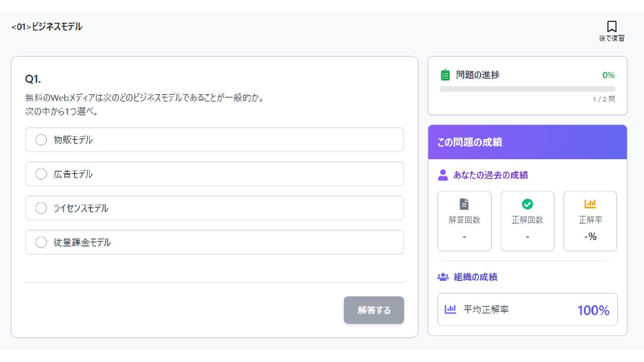Choose the 広告モデル radio button
This screenshot has height=362, width=644.
tap(41, 174)
